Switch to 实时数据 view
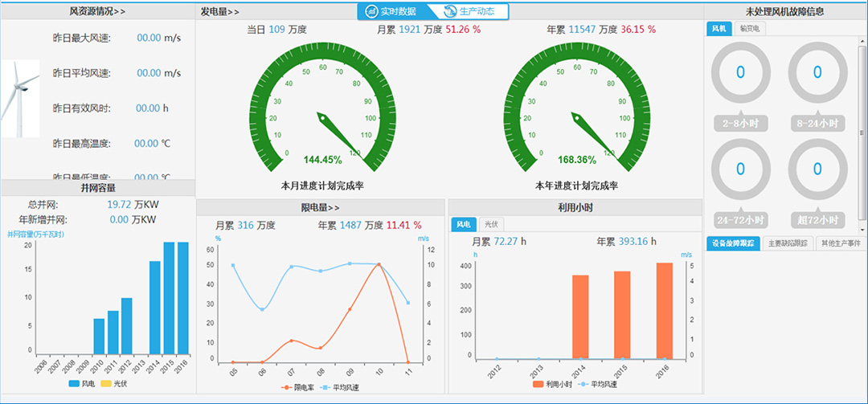868x404 pixels. coord(391,11)
